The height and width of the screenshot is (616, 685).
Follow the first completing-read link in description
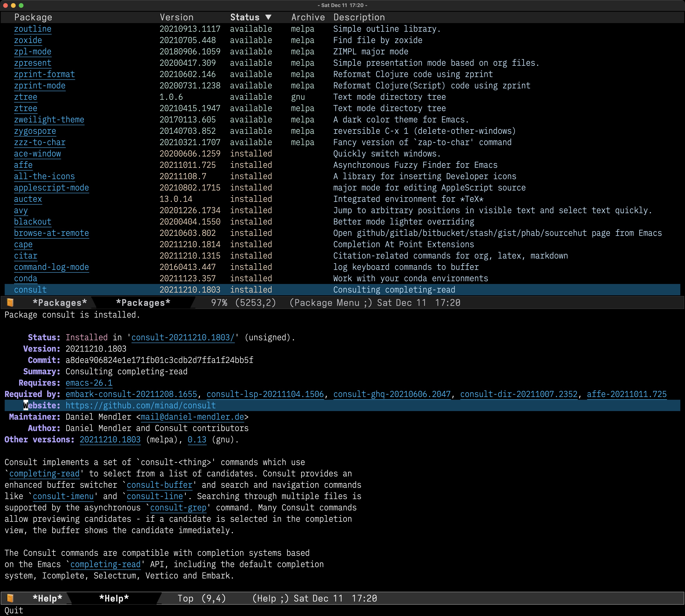[44, 473]
